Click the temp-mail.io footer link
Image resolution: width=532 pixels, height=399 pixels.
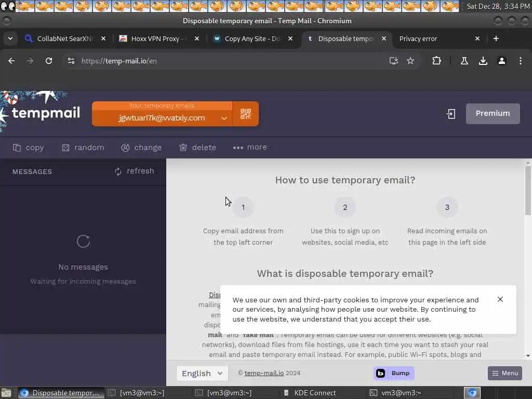[x=264, y=373]
